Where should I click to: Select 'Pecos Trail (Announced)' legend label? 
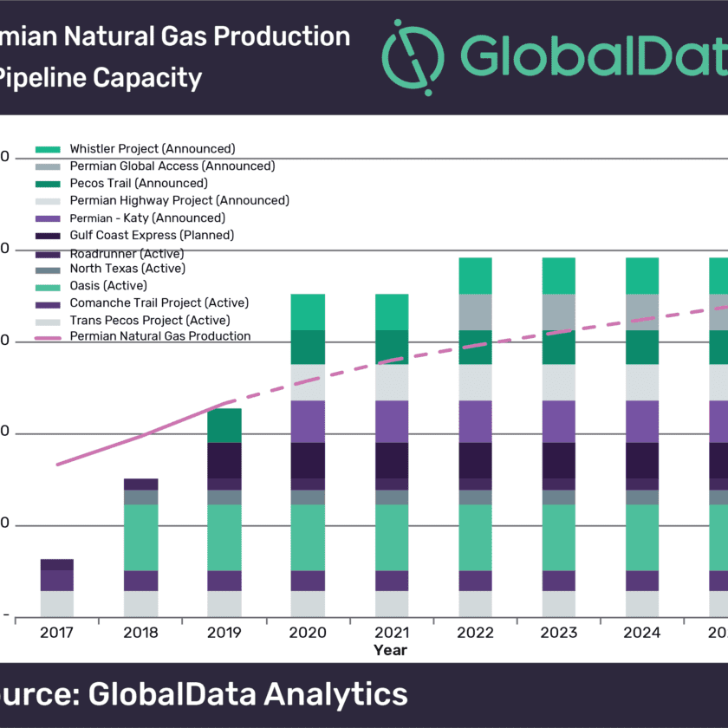(x=139, y=183)
